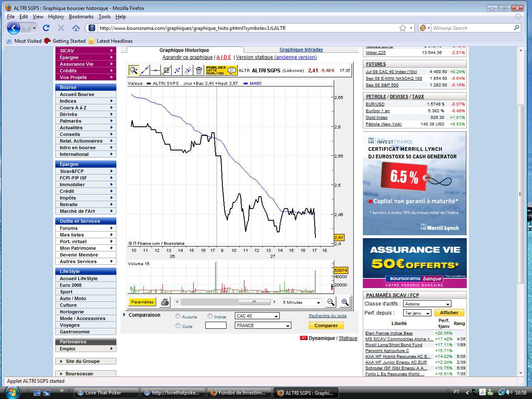Reload the page with refresh icon
The width and height of the screenshot is (532, 399).
pyautogui.click(x=46, y=28)
